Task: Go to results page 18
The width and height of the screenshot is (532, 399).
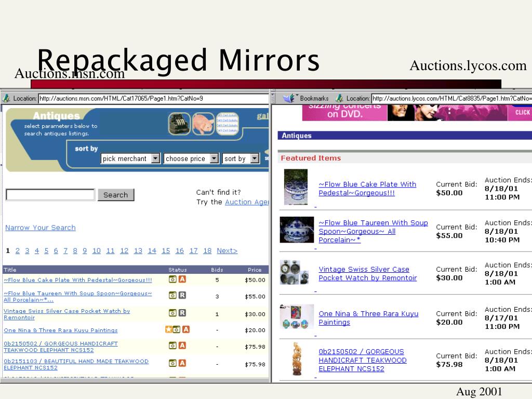Action: (207, 251)
